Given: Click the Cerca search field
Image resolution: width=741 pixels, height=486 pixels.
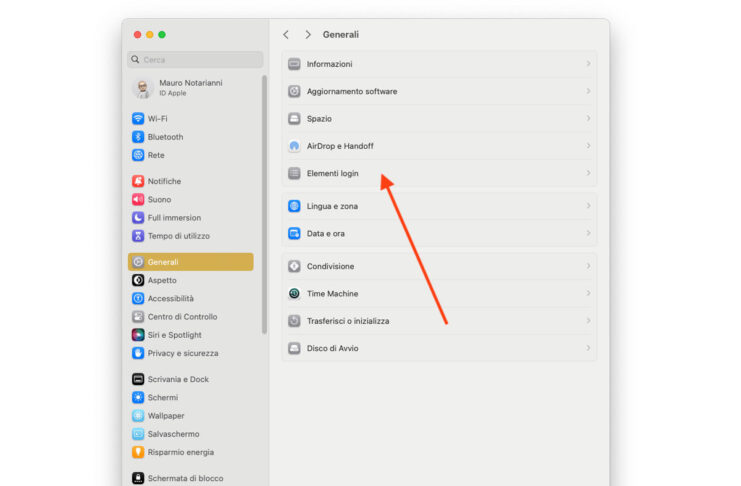Looking at the screenshot, I should 195,60.
